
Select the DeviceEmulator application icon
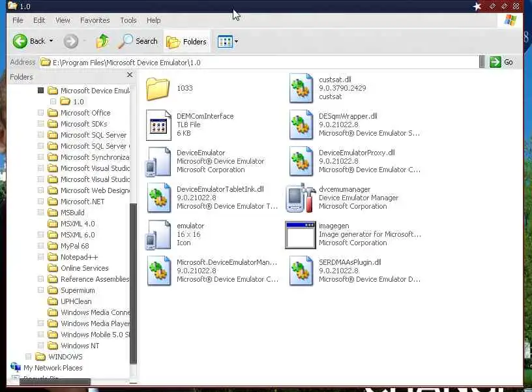tap(158, 162)
